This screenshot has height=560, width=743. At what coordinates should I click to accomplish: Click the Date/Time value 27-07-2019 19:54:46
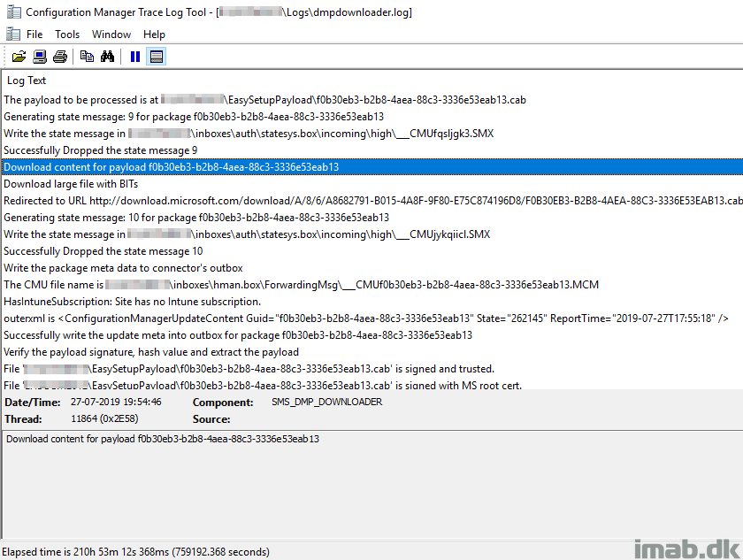pyautogui.click(x=116, y=403)
